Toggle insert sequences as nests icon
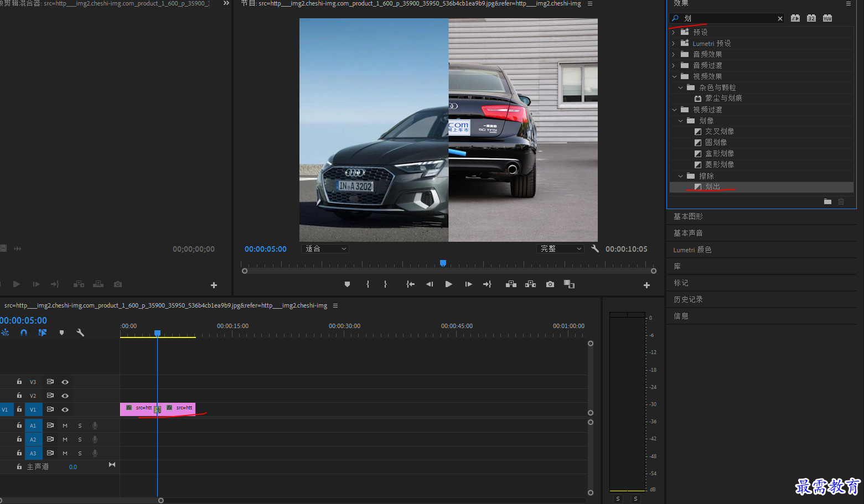This screenshot has width=864, height=504. pyautogui.click(x=5, y=332)
